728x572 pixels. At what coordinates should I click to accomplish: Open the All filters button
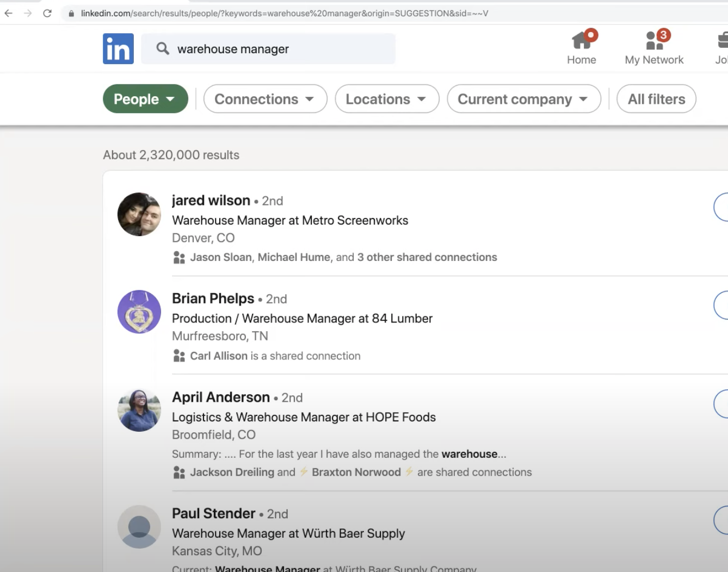(x=656, y=99)
